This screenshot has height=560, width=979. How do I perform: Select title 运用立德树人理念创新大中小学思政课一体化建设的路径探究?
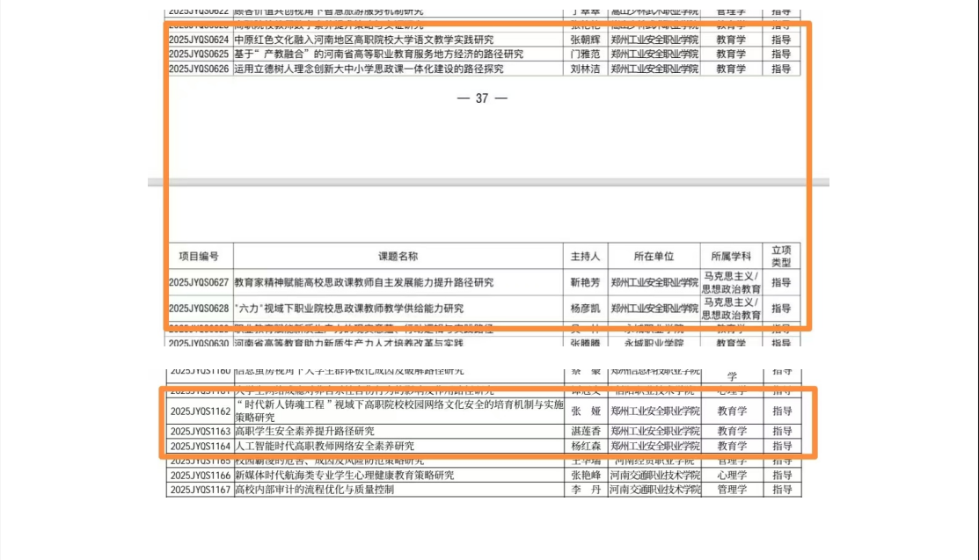point(369,69)
